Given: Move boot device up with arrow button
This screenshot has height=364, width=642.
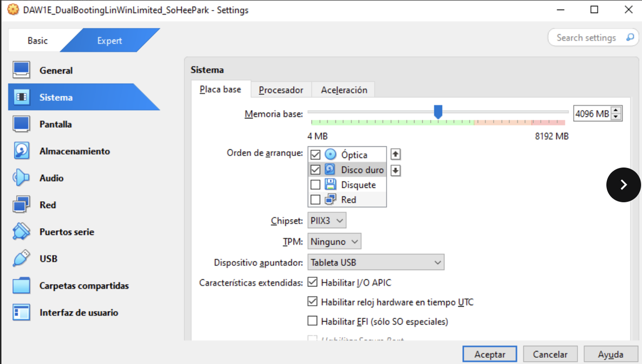Looking at the screenshot, I should (x=396, y=154).
